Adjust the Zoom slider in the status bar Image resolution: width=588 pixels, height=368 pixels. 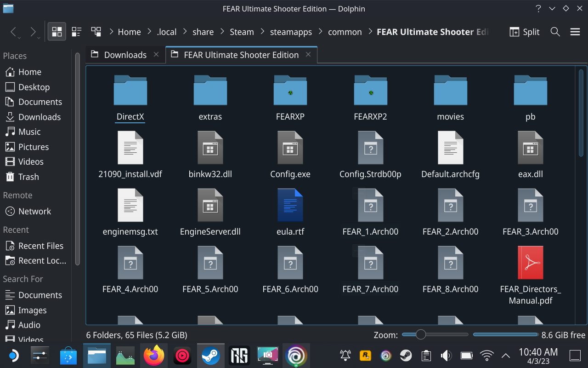(421, 334)
